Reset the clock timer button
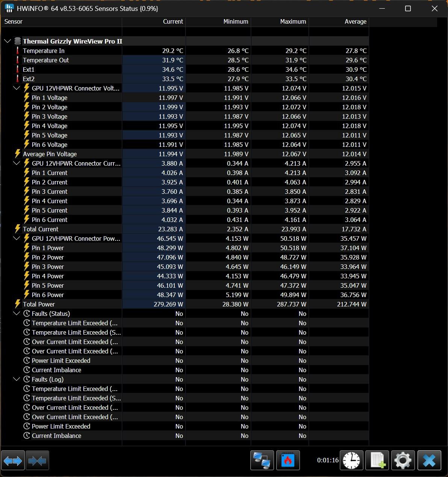The width and height of the screenshot is (448, 477). 351,460
